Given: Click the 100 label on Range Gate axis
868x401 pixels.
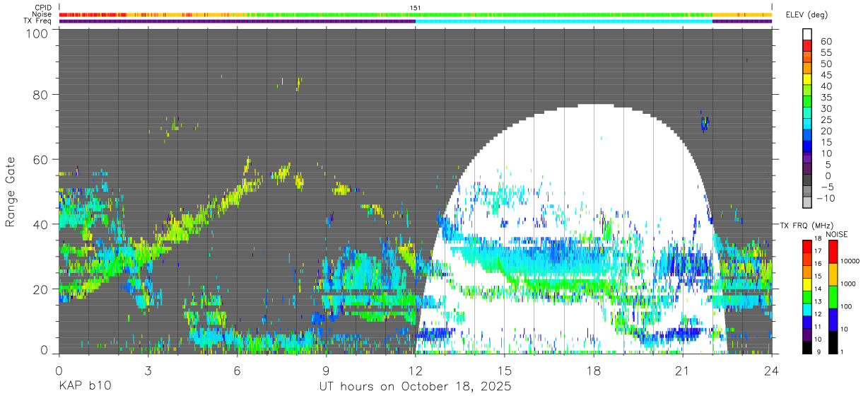Looking at the screenshot, I should (x=37, y=33).
